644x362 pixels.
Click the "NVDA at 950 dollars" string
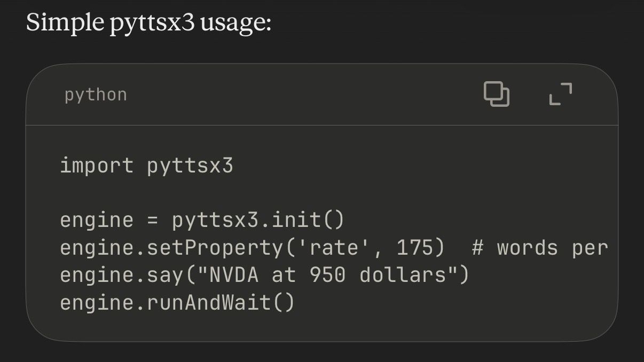tap(326, 275)
